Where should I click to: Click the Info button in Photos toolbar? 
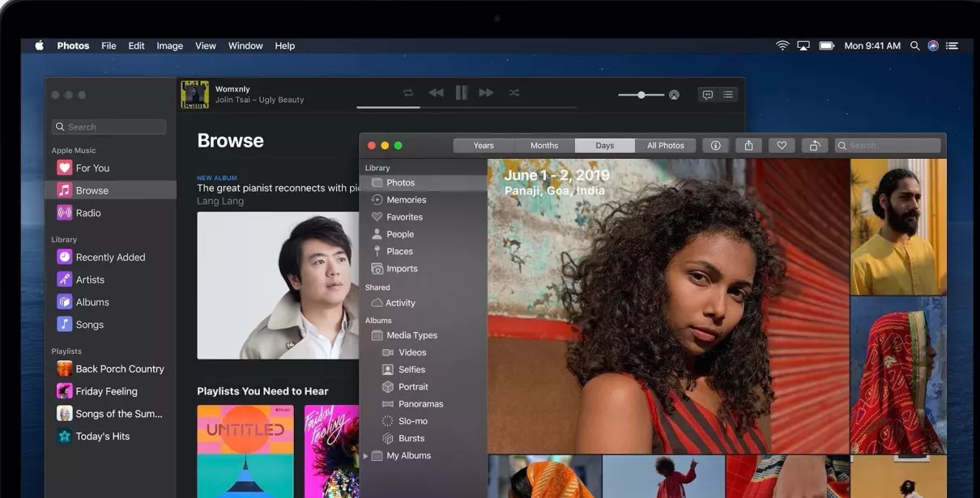click(x=715, y=146)
